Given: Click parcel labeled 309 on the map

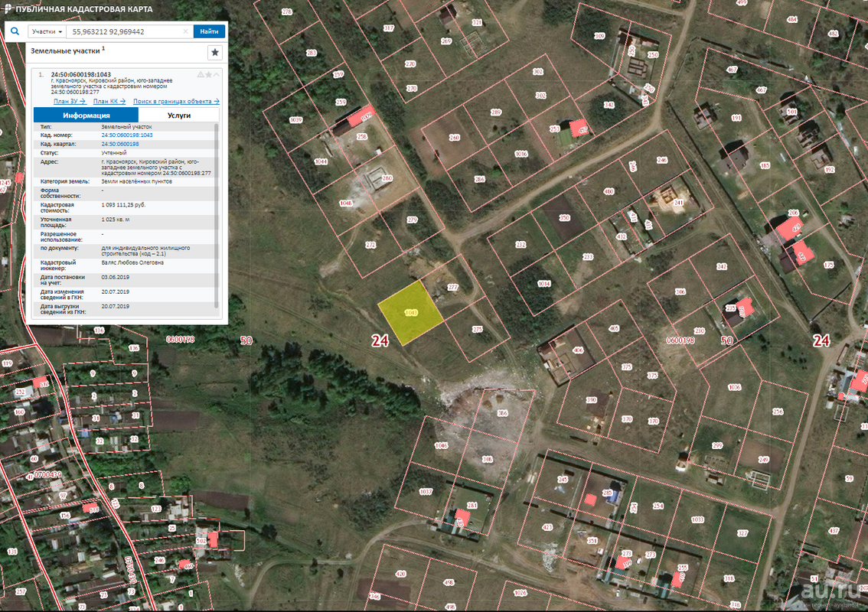Looking at the screenshot, I should point(599,36).
